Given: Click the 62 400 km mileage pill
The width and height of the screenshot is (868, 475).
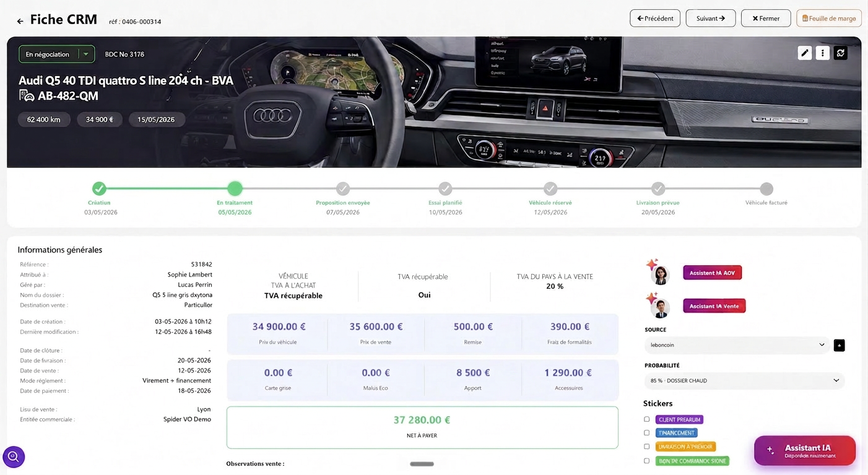Looking at the screenshot, I should click(44, 119).
